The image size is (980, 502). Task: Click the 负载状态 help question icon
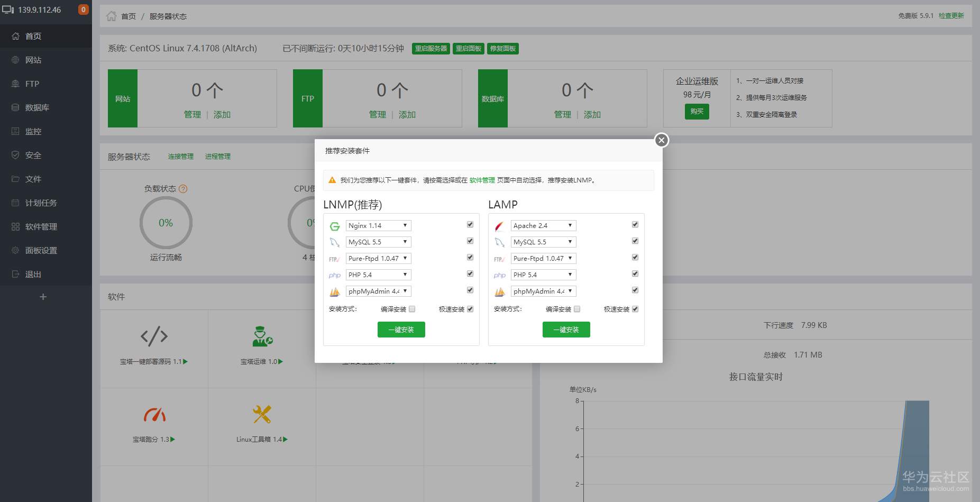pos(183,189)
